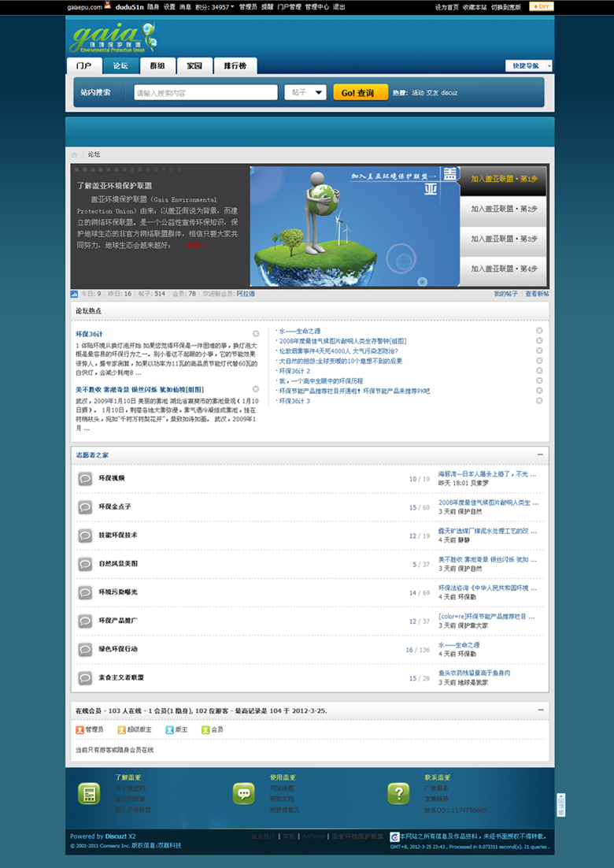Click the 会员 green legend icon
Image resolution: width=614 pixels, height=868 pixels.
pyautogui.click(x=205, y=729)
